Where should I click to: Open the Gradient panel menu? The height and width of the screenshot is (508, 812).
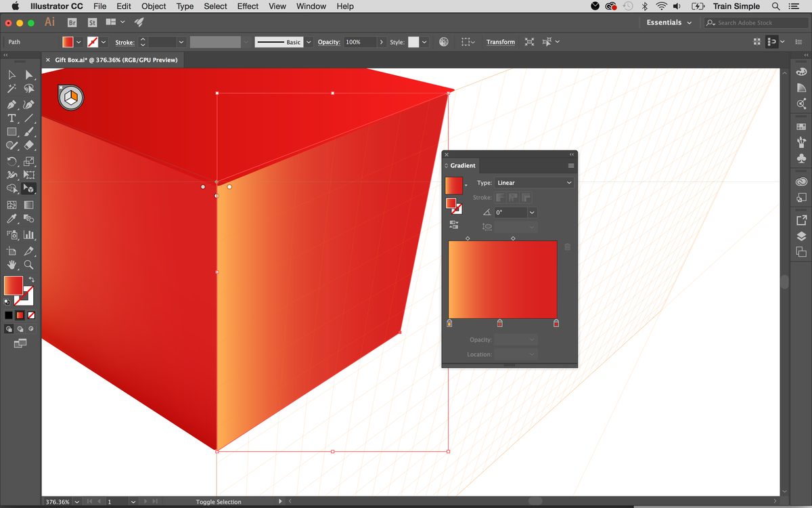(x=570, y=165)
